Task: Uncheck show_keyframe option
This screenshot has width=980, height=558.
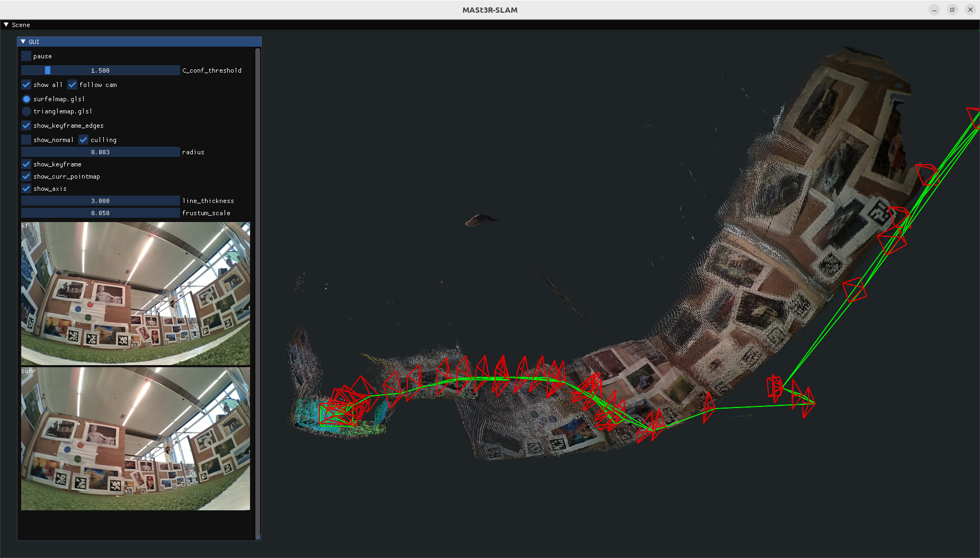Action: [26, 164]
